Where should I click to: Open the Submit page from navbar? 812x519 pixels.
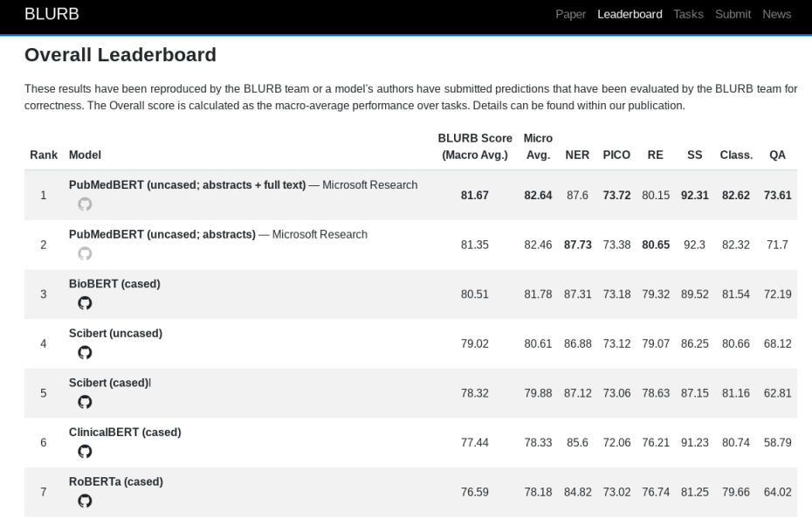[733, 14]
